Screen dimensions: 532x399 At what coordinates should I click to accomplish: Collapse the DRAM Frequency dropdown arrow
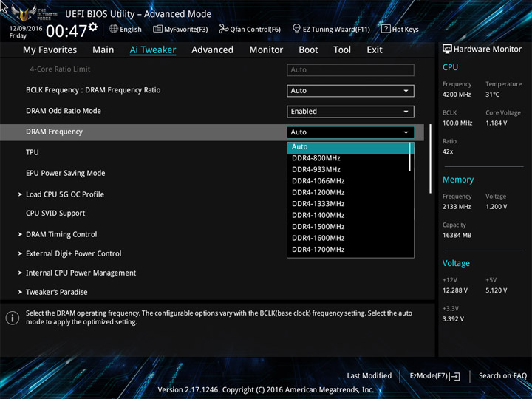pos(406,132)
